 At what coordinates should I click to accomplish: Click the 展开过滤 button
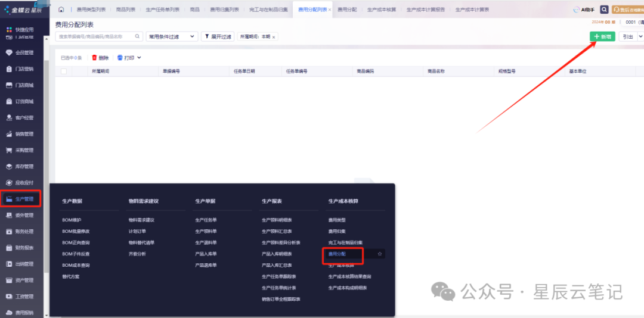pos(218,36)
